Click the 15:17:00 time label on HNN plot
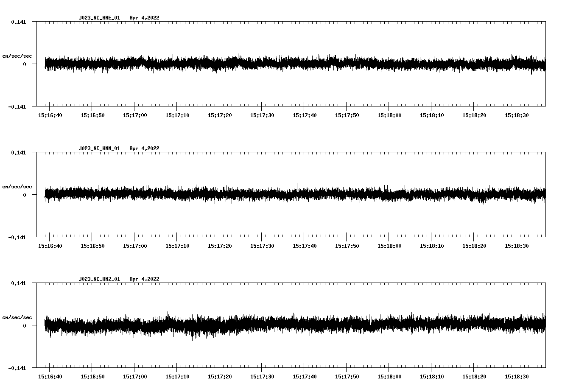Screen dimensions: 576x392 point(135,246)
